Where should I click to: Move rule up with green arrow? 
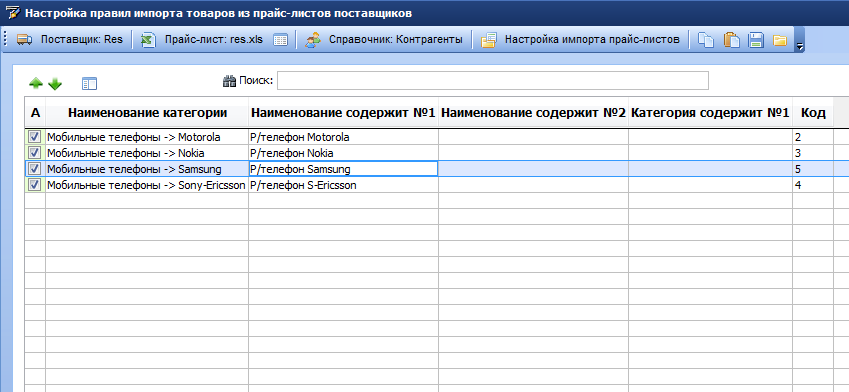tap(36, 83)
